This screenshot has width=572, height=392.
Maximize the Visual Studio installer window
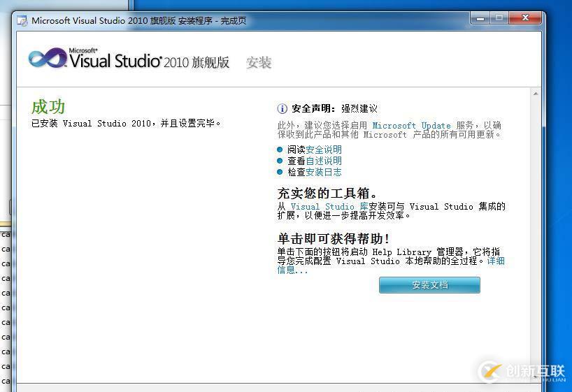pos(499,18)
